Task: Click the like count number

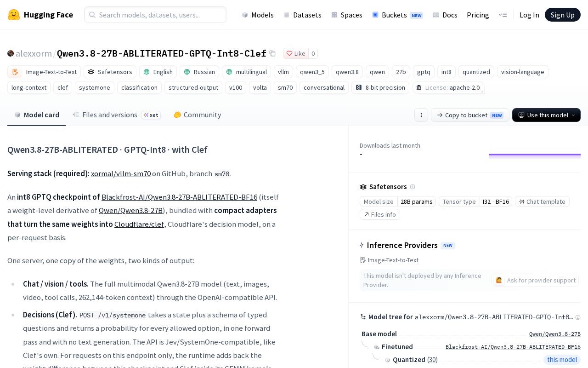Action: [x=313, y=53]
